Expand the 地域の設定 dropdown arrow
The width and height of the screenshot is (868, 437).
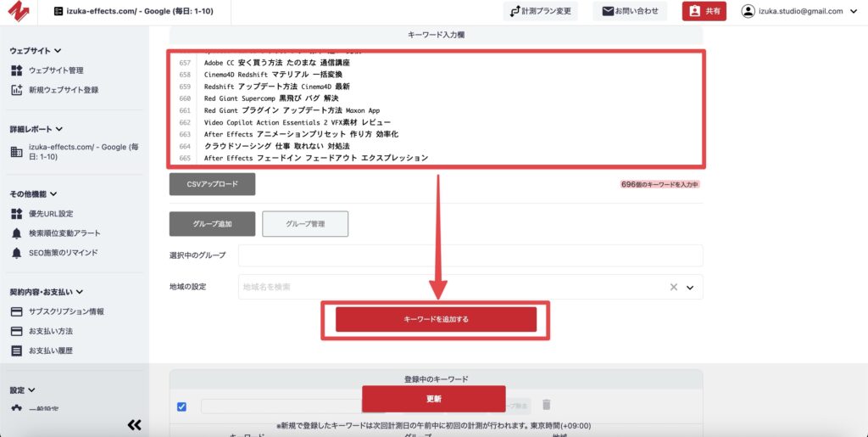point(690,288)
